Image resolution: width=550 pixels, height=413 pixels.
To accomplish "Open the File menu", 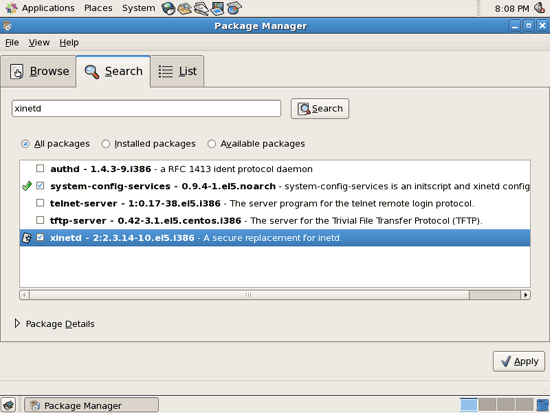I will tap(12, 42).
